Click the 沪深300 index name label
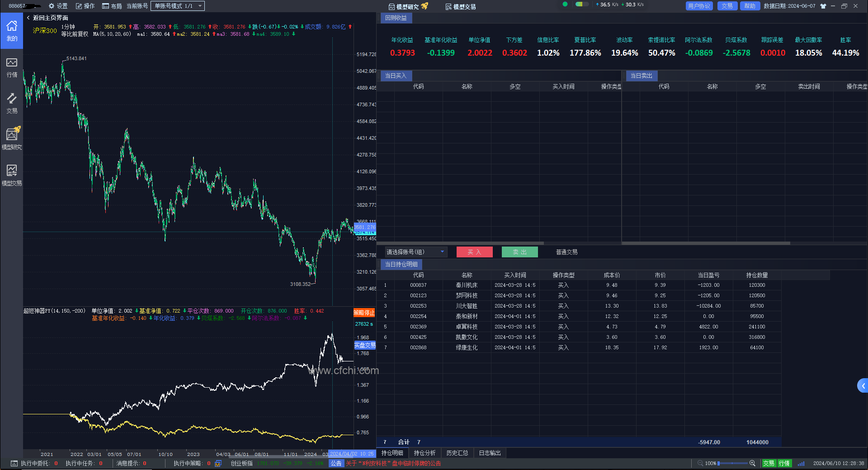This screenshot has height=470, width=868. [x=45, y=30]
